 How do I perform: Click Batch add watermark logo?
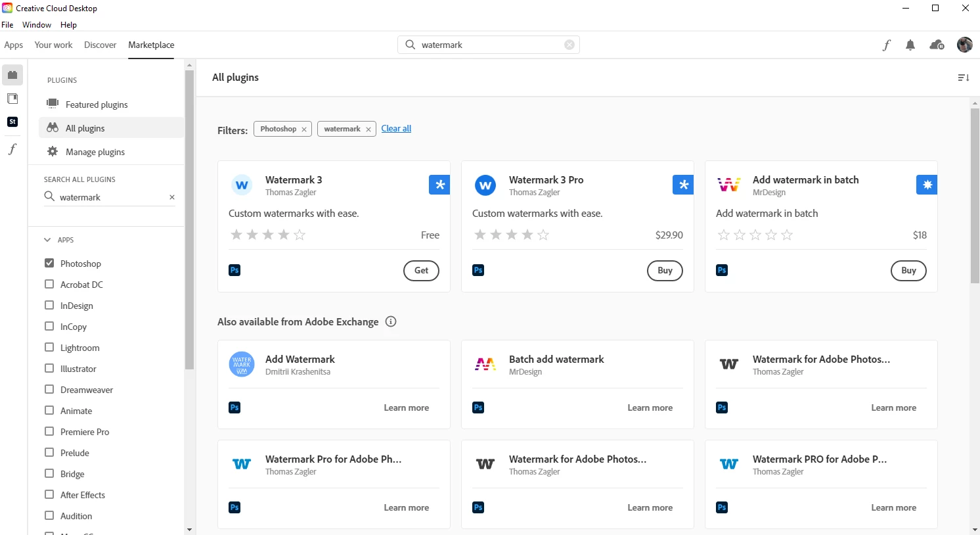(485, 364)
